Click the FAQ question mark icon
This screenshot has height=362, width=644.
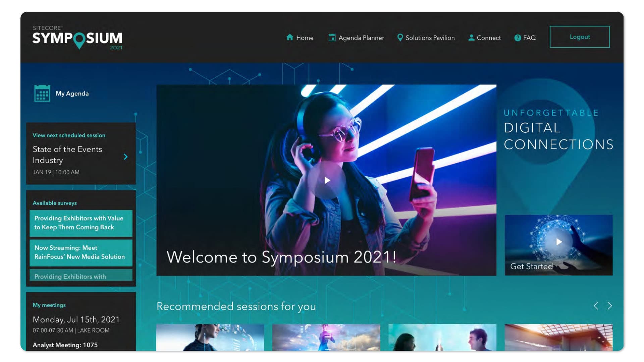point(518,38)
